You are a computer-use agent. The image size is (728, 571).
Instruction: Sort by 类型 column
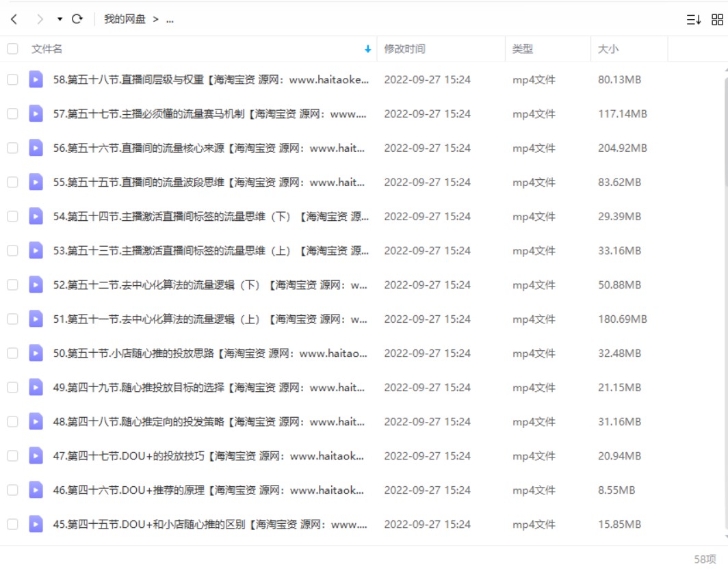point(522,49)
